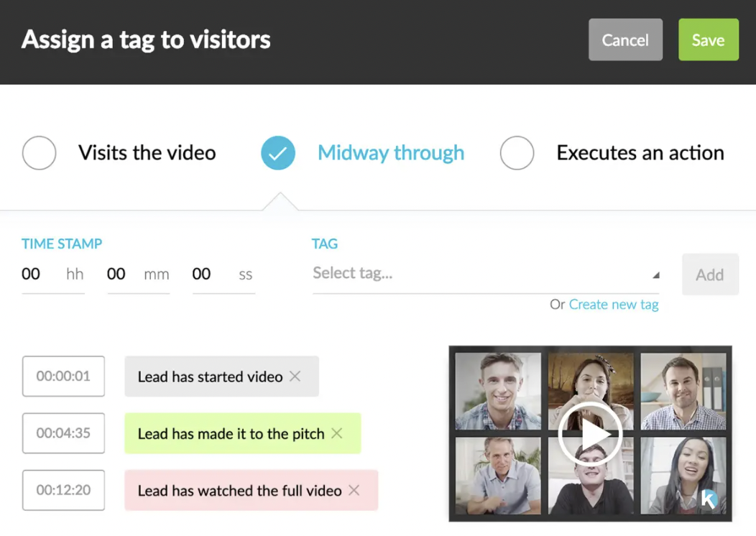
Task: Choose the 'Executes an action' radio option
Action: coord(517,153)
